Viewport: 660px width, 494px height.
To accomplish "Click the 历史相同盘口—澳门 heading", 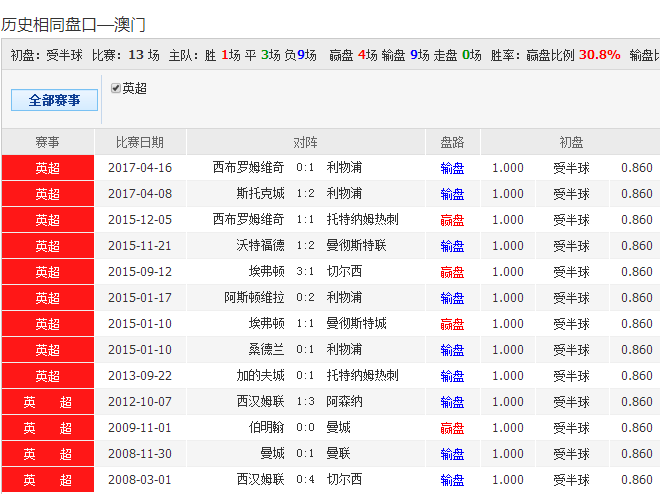I will point(73,25).
